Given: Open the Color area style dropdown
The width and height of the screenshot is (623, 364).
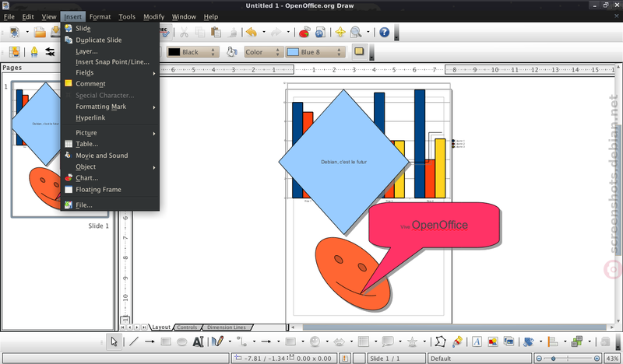Looking at the screenshot, I should click(263, 52).
